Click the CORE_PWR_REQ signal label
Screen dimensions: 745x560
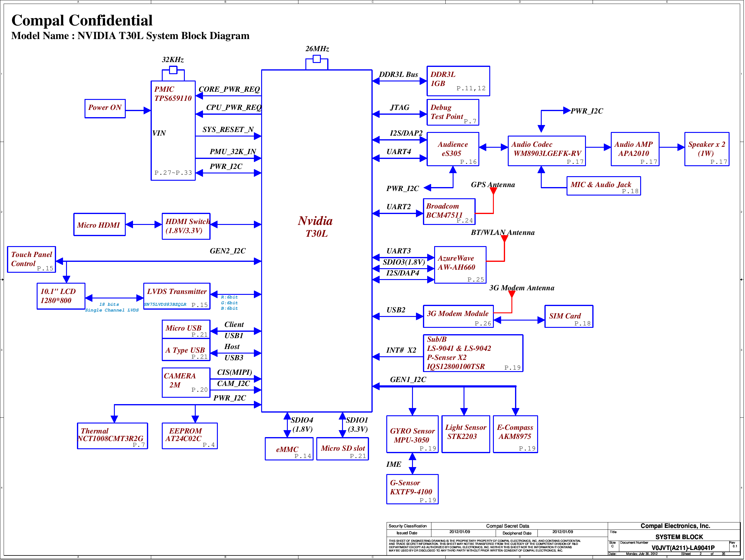[229, 89]
